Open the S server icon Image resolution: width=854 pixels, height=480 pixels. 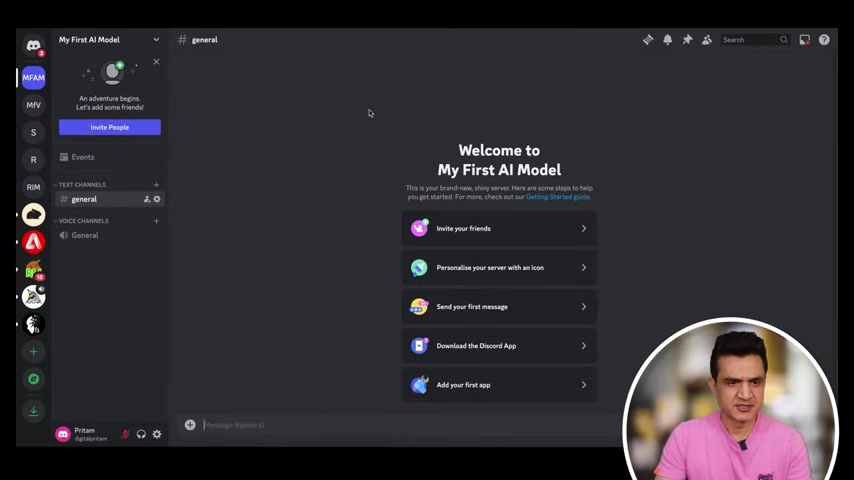coord(33,132)
